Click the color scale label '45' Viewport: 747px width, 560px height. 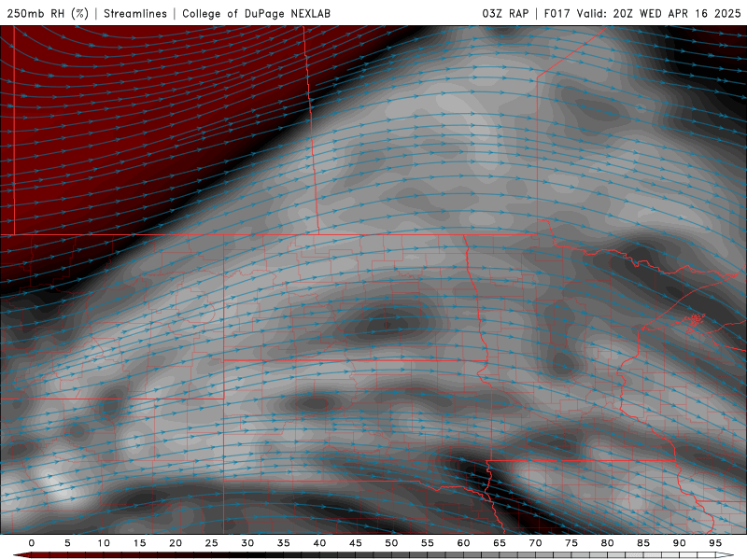click(356, 543)
